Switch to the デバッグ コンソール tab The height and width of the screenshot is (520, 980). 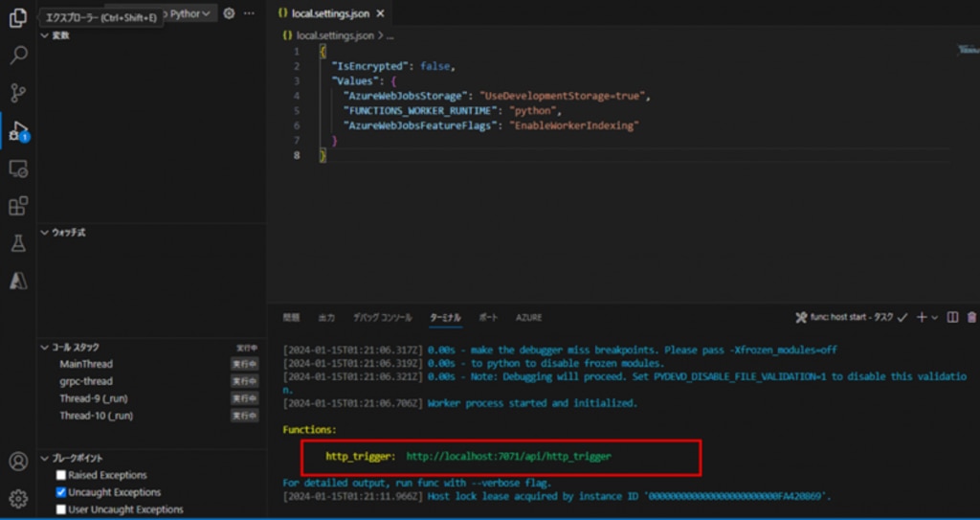(x=383, y=318)
